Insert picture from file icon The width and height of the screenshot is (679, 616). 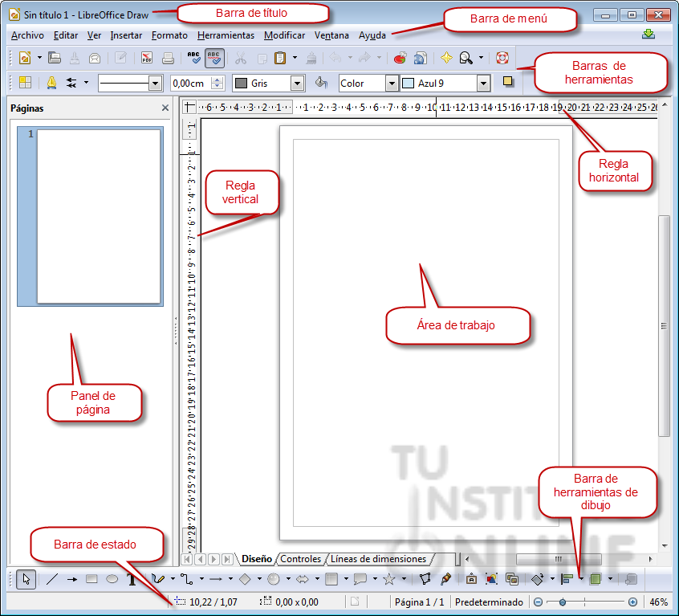491,579
